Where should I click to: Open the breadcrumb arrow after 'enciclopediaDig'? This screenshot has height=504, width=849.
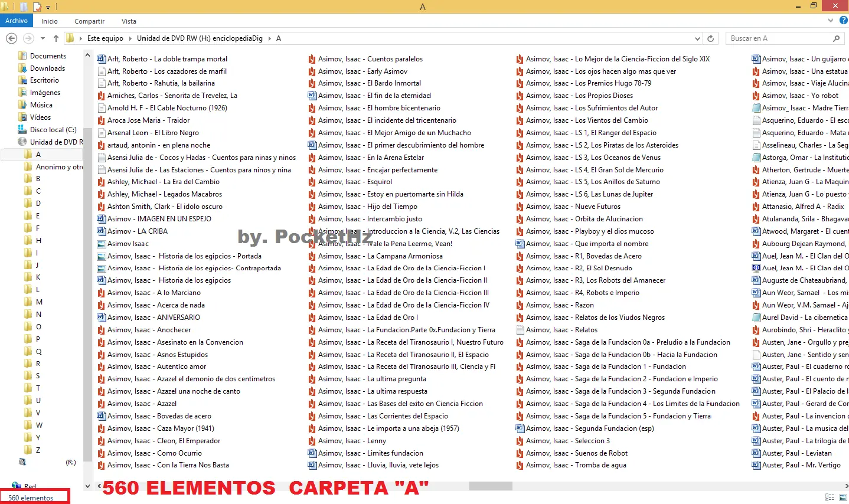click(269, 38)
